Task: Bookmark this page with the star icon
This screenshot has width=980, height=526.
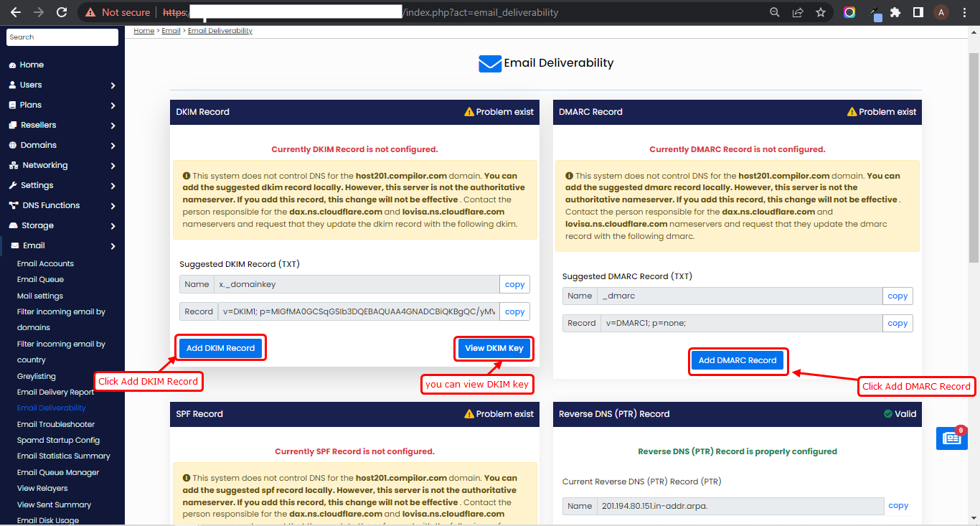Action: pyautogui.click(x=821, y=12)
